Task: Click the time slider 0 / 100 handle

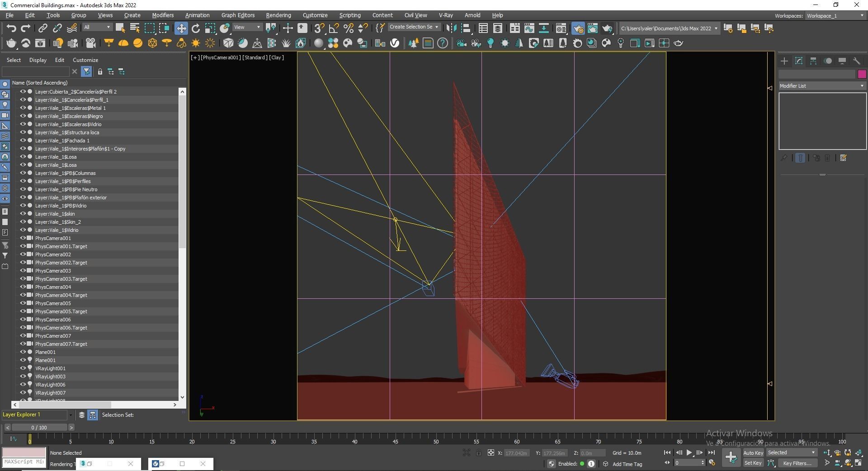Action: coord(39,427)
